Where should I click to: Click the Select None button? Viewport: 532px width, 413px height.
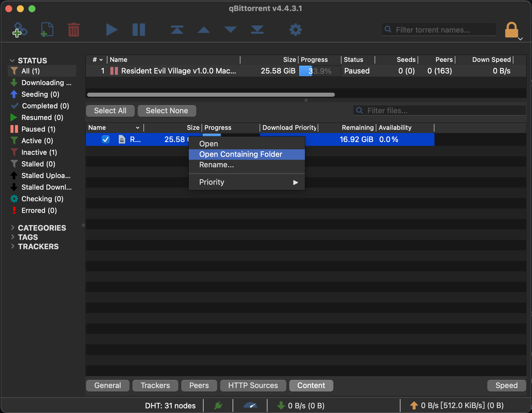point(167,111)
